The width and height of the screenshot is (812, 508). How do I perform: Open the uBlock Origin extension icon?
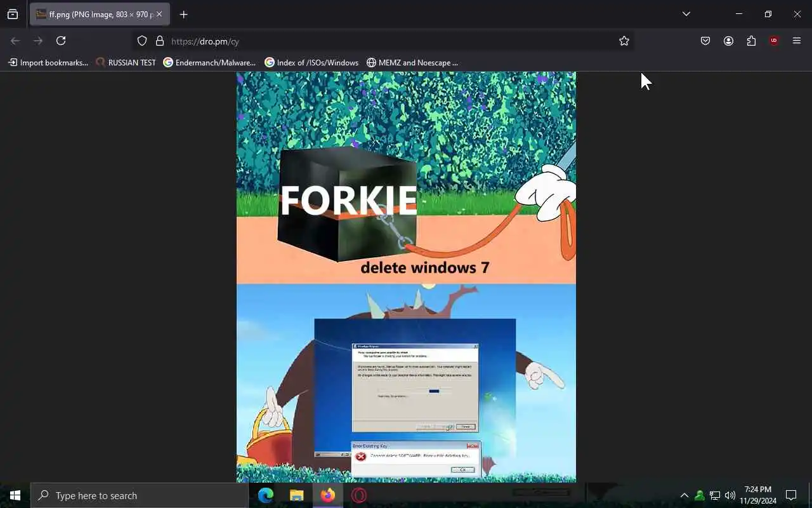(x=774, y=41)
